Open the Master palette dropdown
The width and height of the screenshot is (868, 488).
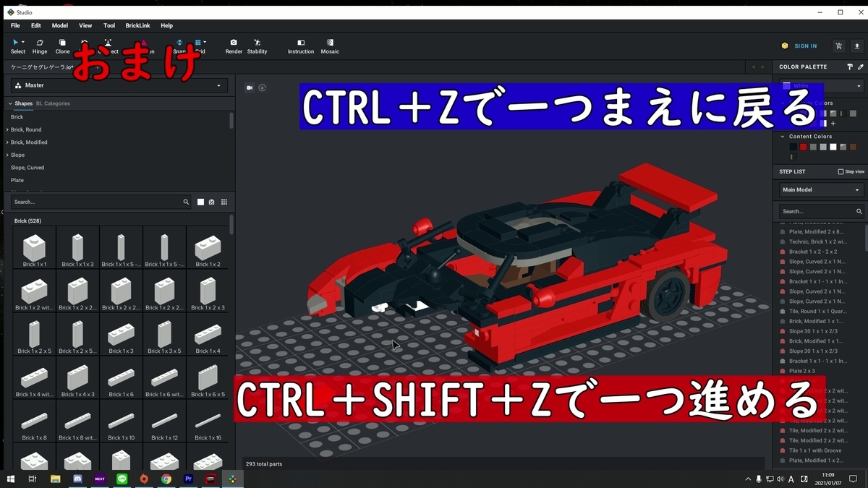click(x=119, y=85)
